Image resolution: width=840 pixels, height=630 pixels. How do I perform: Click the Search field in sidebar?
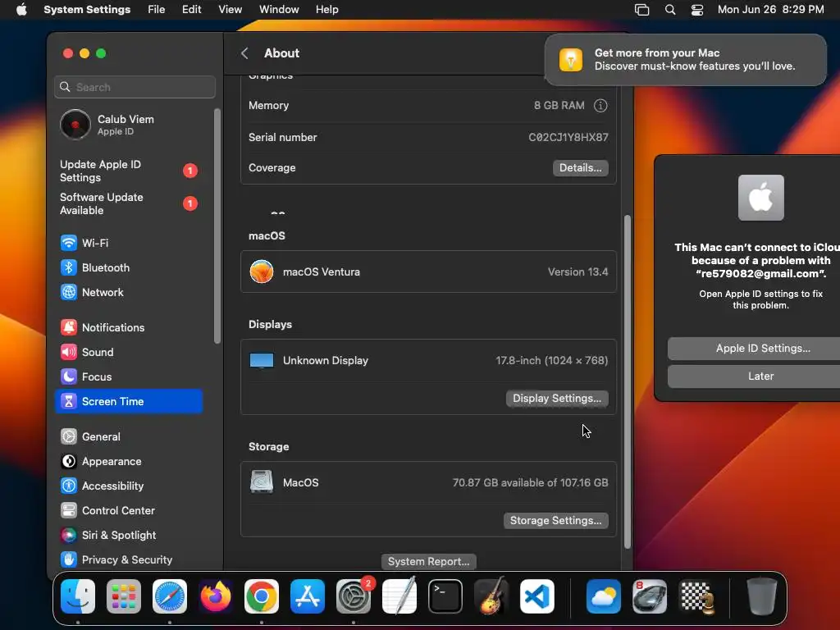click(135, 87)
